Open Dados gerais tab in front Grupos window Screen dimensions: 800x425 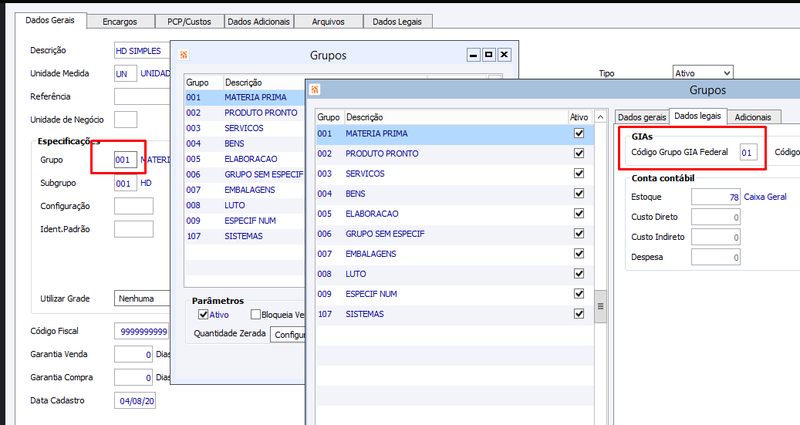(x=642, y=117)
